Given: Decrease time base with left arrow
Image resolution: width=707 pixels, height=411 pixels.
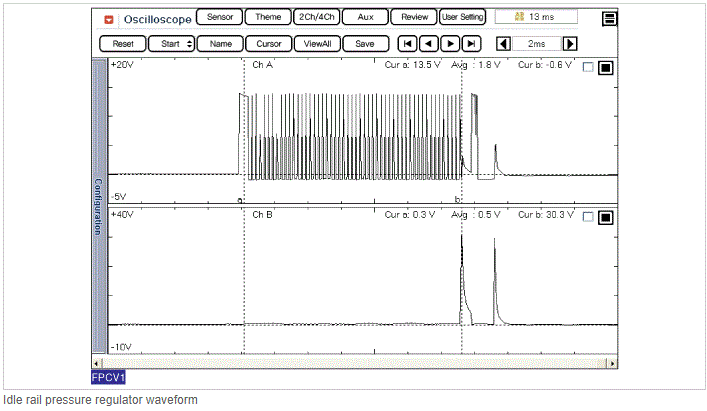Looking at the screenshot, I should click(x=504, y=44).
